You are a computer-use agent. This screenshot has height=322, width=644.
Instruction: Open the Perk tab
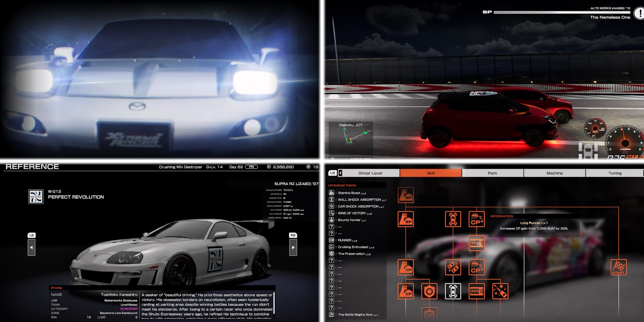click(x=492, y=173)
